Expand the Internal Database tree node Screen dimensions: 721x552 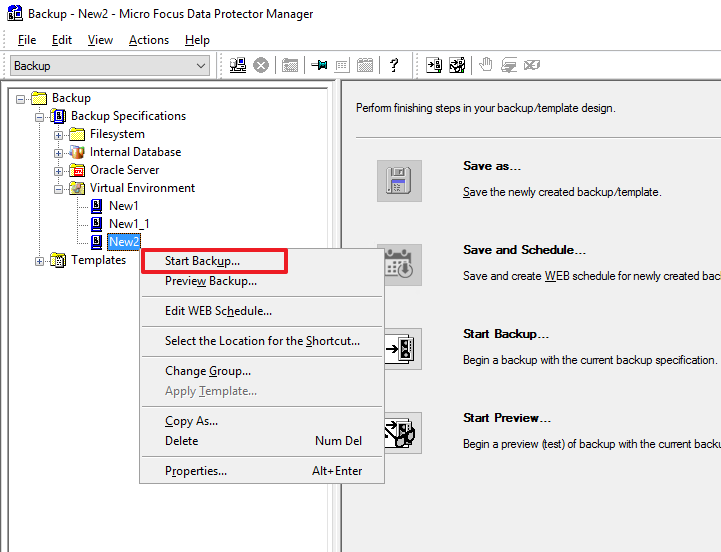(58, 153)
